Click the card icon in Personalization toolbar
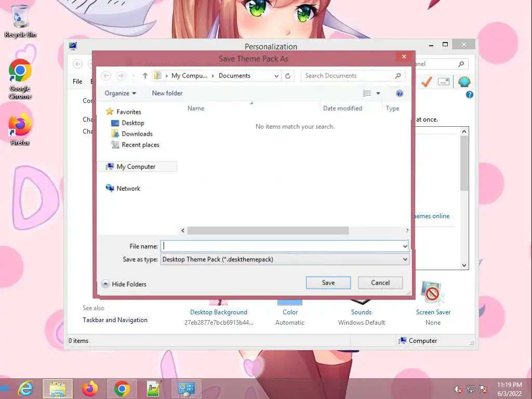The width and height of the screenshot is (532, 399). tap(444, 82)
